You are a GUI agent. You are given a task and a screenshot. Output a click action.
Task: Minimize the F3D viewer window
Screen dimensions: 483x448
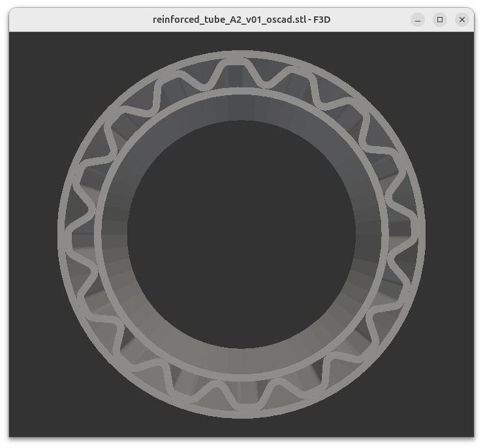[418, 20]
